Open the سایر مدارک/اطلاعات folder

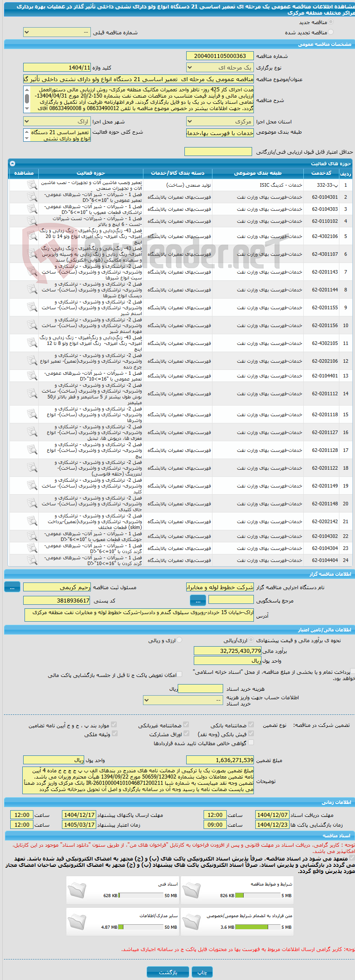(x=77, y=921)
